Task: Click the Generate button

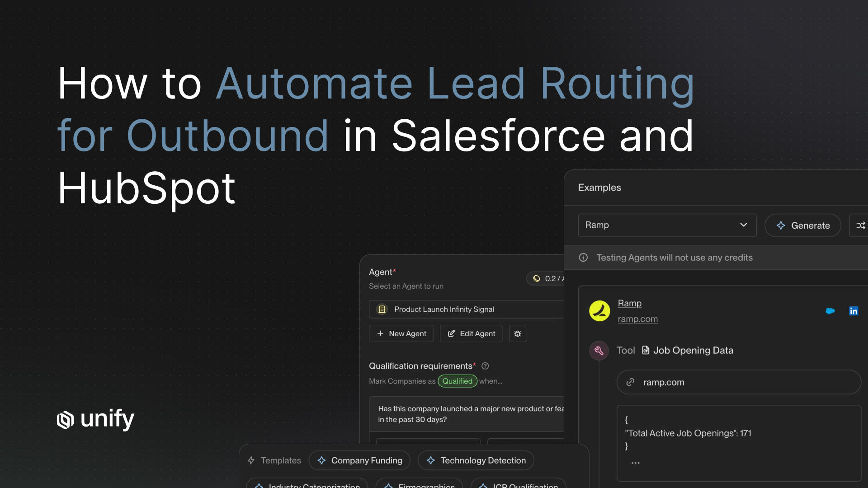Action: tap(802, 225)
